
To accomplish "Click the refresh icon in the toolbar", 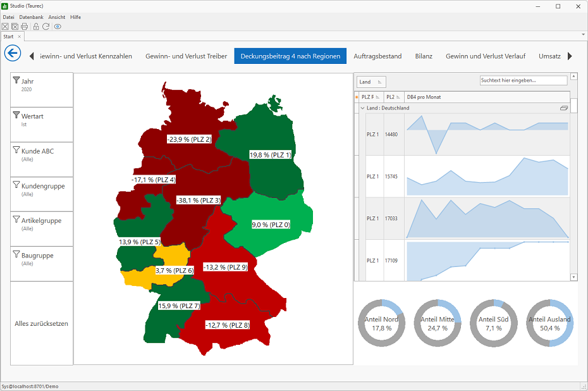I will tap(46, 27).
